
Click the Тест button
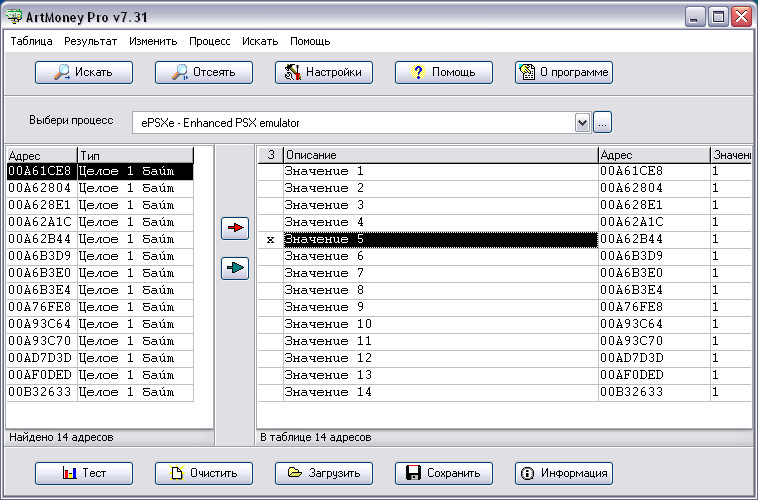[84, 473]
